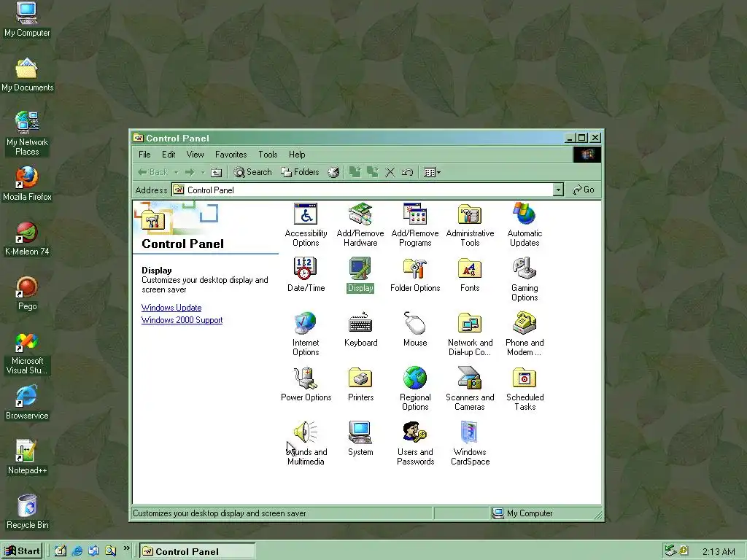Select the Mouse icon
The width and height of the screenshot is (747, 560).
[415, 329]
